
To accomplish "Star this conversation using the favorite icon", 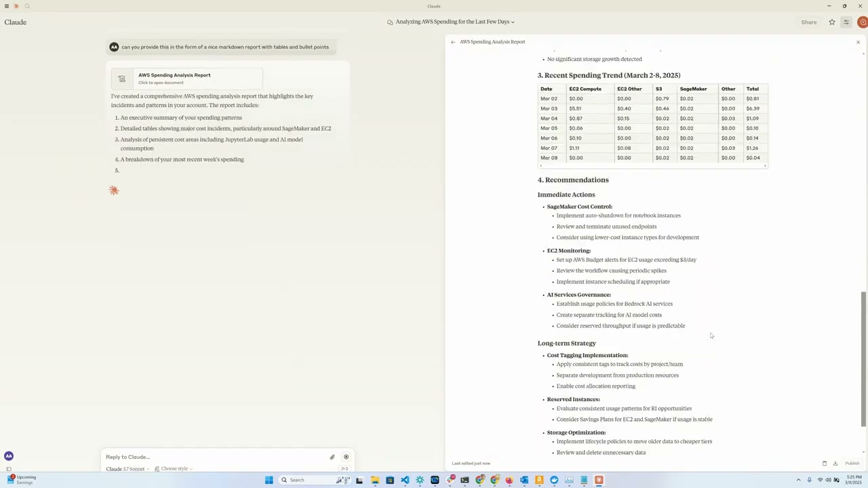I will (832, 22).
